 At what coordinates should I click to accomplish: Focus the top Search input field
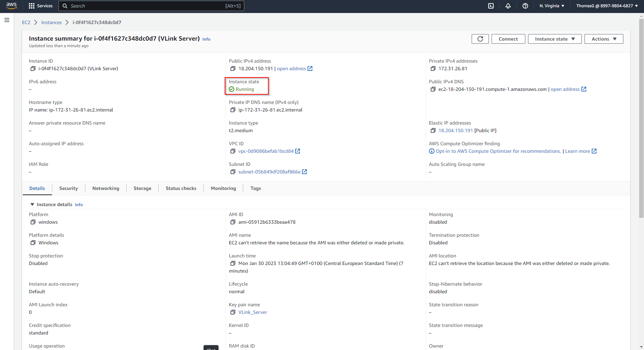coord(151,6)
